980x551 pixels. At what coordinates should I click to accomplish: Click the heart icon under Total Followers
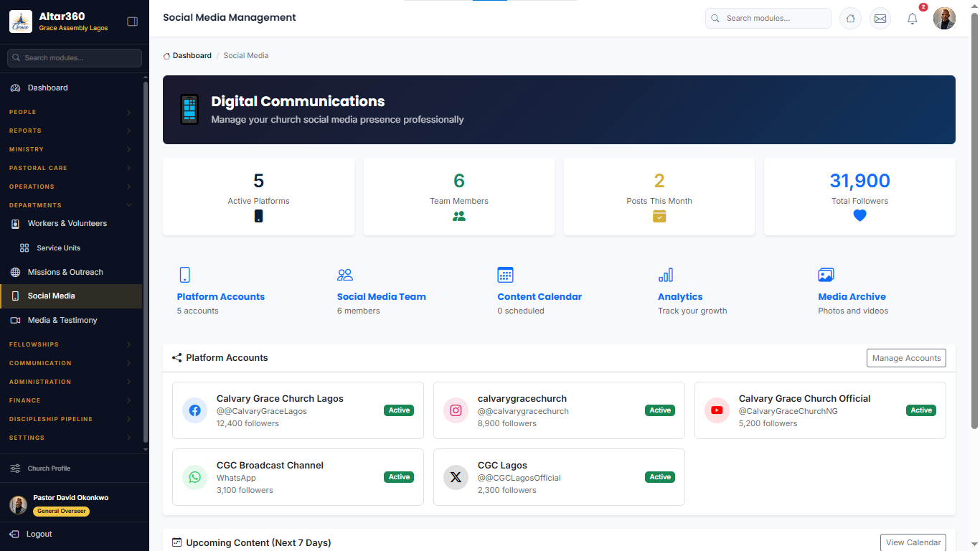tap(859, 215)
